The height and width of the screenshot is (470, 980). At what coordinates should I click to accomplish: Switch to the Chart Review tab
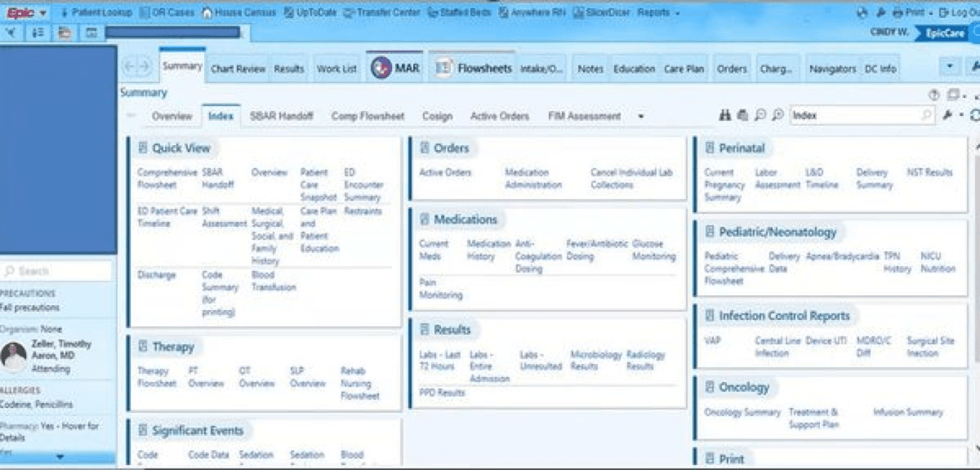(x=238, y=69)
